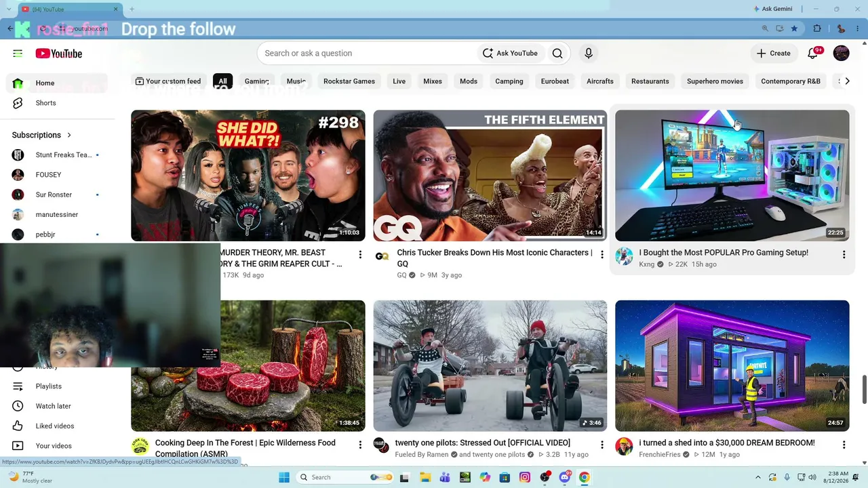Open Your custom feed chip
This screenshot has width=868, height=488.
(x=168, y=81)
